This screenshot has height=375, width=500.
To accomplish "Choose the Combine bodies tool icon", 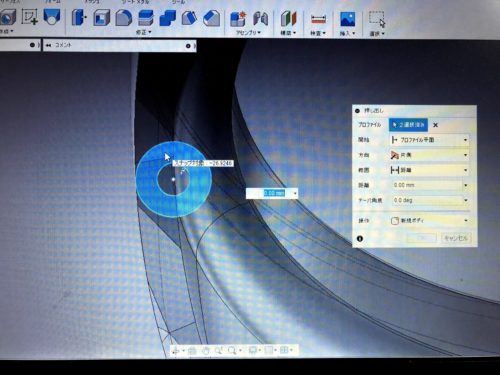I will coord(168,17).
